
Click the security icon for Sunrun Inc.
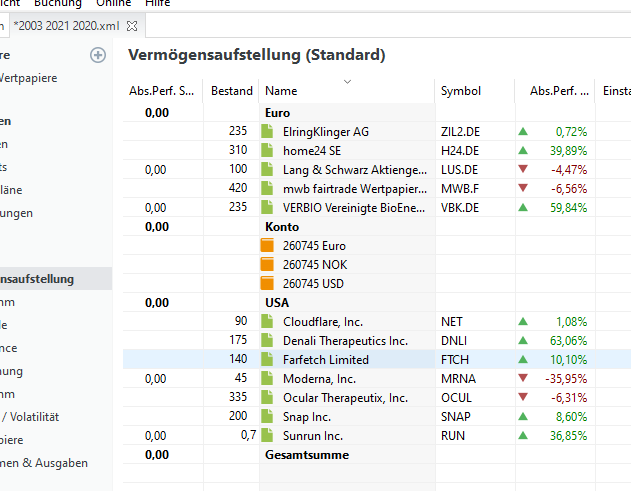[267, 435]
